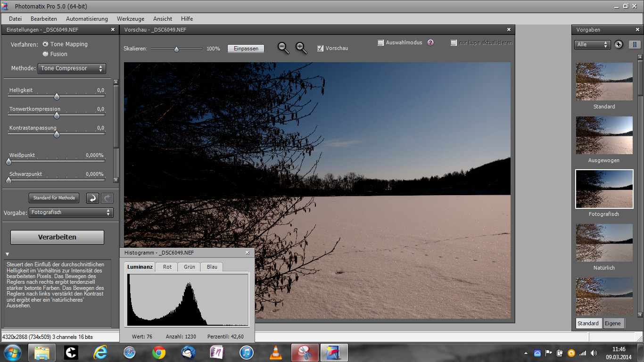Open Windows Explorer from the taskbar
Viewport: 644px width, 362px height.
point(42,353)
